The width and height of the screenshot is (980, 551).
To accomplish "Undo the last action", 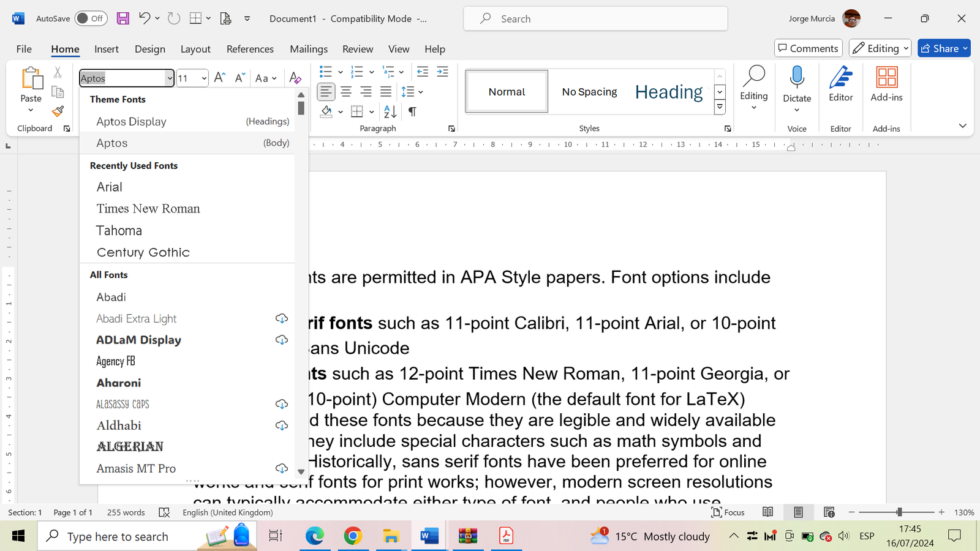I will (x=145, y=18).
